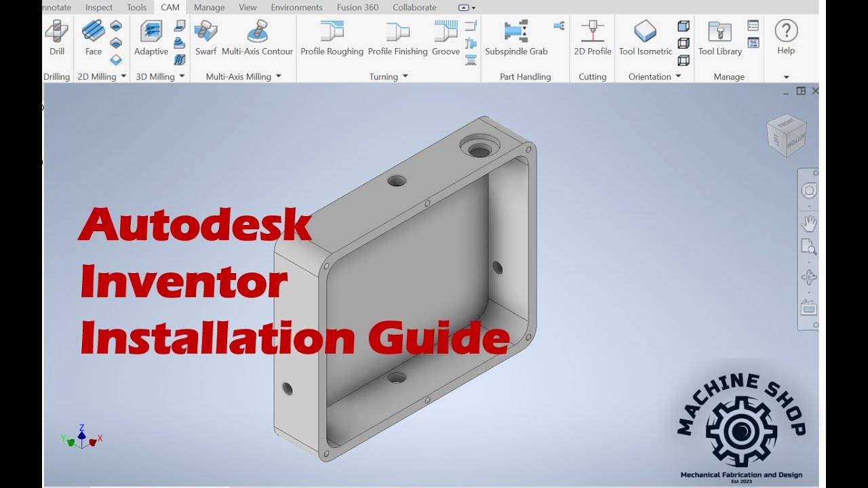The width and height of the screenshot is (868, 488).
Task: Select the Profile Finishing turning tool
Action: [398, 38]
